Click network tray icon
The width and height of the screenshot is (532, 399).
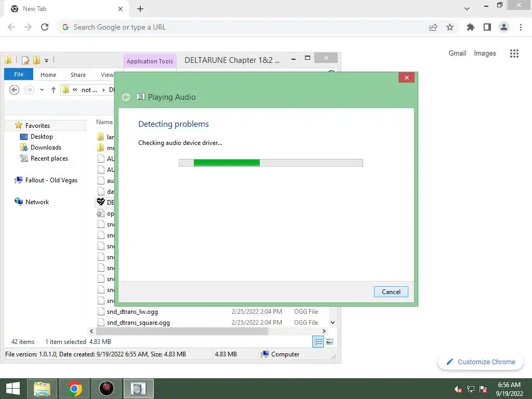(x=471, y=389)
